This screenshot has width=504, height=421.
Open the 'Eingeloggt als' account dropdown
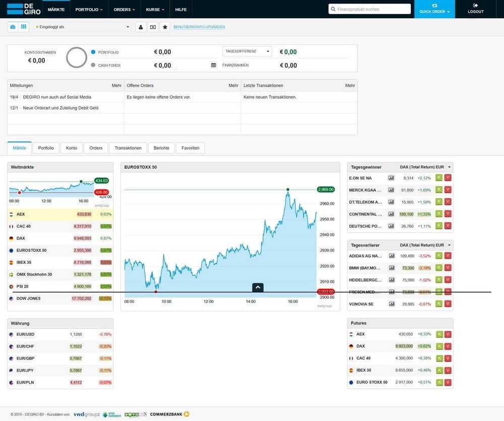tap(82, 27)
